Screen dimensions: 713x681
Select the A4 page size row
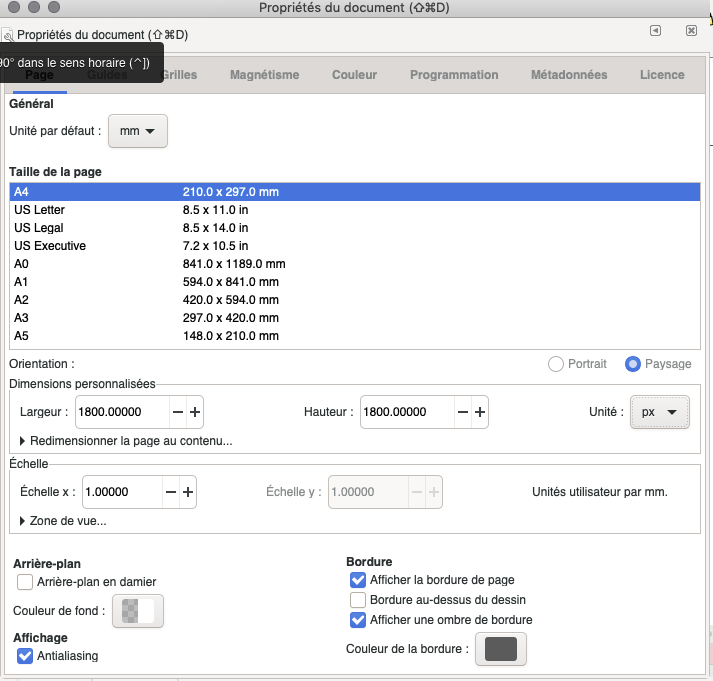[355, 192]
